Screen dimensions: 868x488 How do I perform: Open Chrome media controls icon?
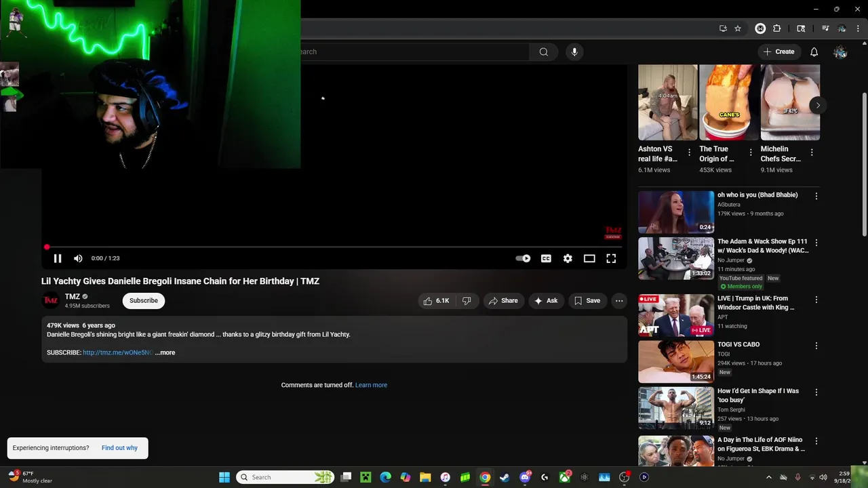(x=825, y=28)
